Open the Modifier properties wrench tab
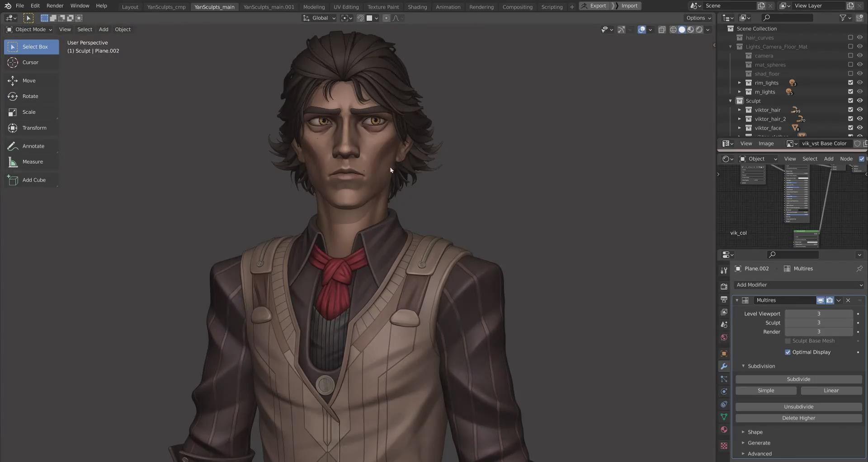 pyautogui.click(x=724, y=366)
